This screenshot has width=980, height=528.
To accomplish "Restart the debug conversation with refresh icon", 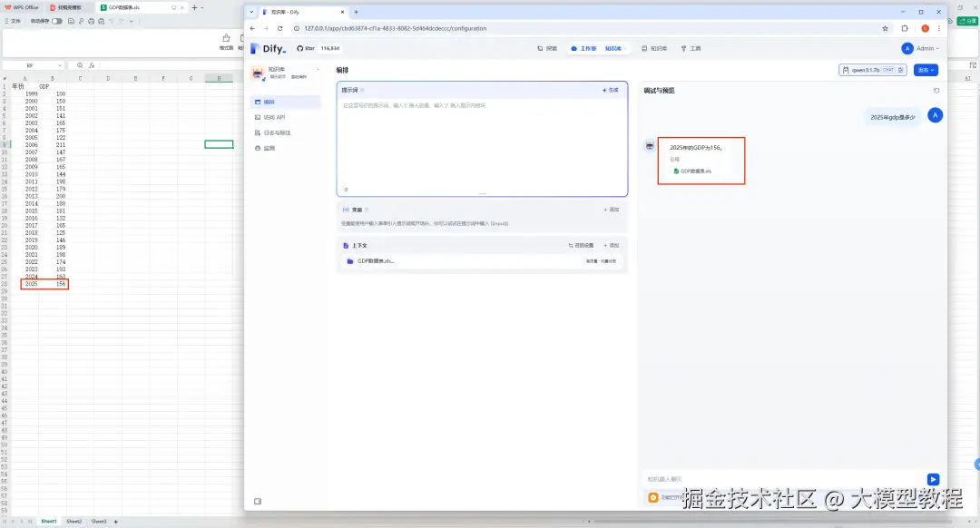I will (x=936, y=91).
